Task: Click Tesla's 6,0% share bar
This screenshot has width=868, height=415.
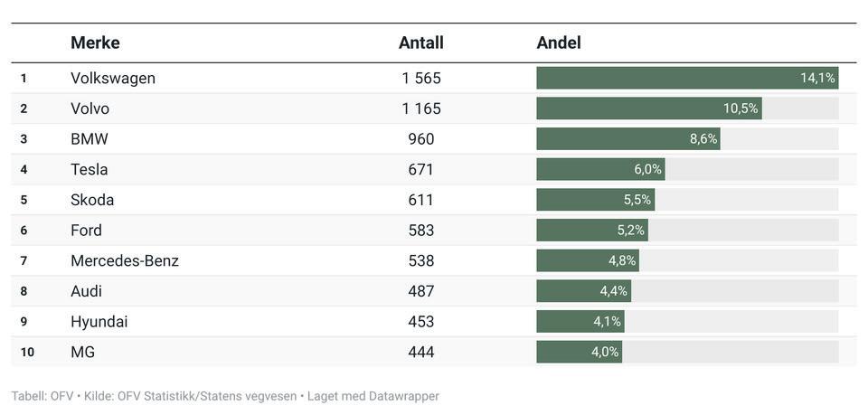Action: [600, 170]
